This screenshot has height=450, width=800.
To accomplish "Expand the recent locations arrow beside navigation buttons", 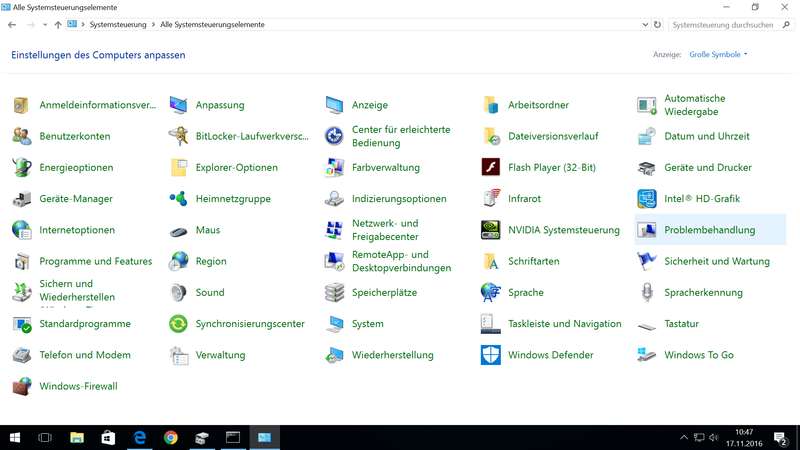I will pyautogui.click(x=44, y=24).
